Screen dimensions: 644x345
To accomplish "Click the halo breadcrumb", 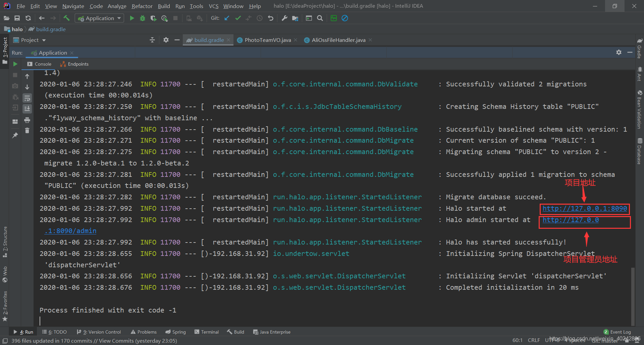I will click(13, 29).
